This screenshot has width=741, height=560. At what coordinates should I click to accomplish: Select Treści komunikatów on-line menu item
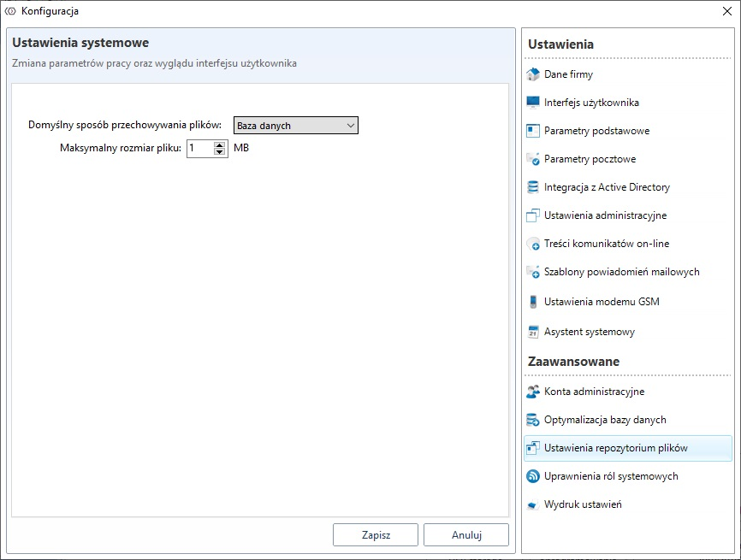606,244
